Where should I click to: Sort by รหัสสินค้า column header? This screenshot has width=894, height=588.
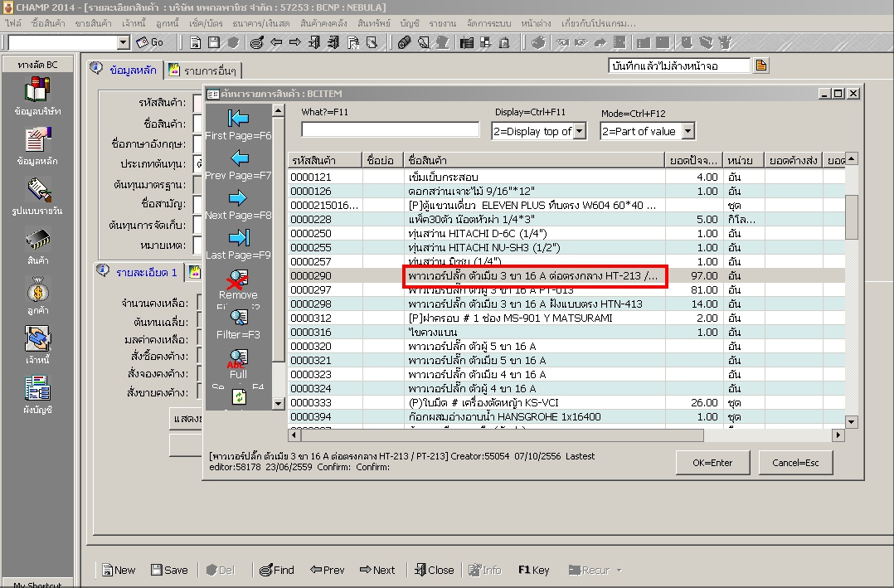tap(324, 160)
